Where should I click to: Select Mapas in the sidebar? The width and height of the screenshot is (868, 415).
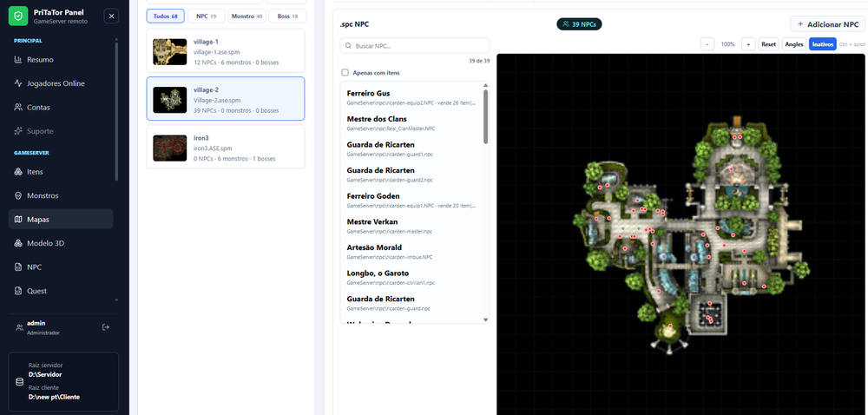(x=61, y=219)
